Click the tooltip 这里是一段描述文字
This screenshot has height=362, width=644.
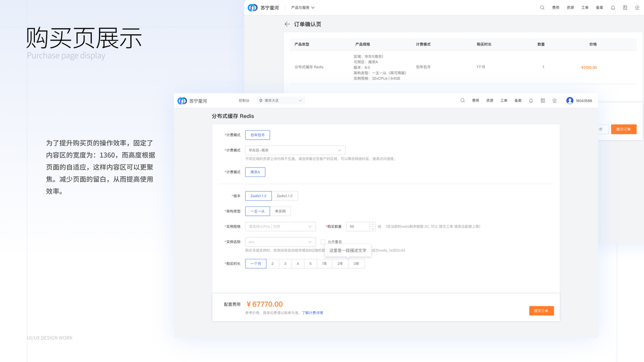point(348,250)
